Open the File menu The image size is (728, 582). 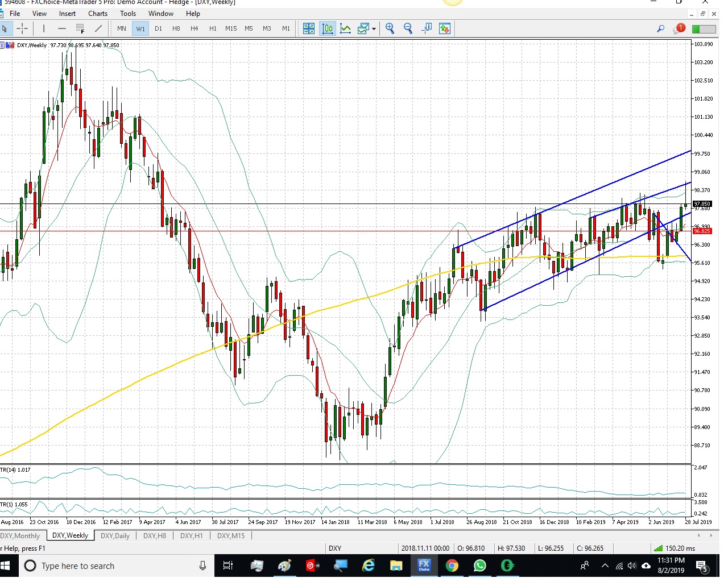pyautogui.click(x=15, y=14)
